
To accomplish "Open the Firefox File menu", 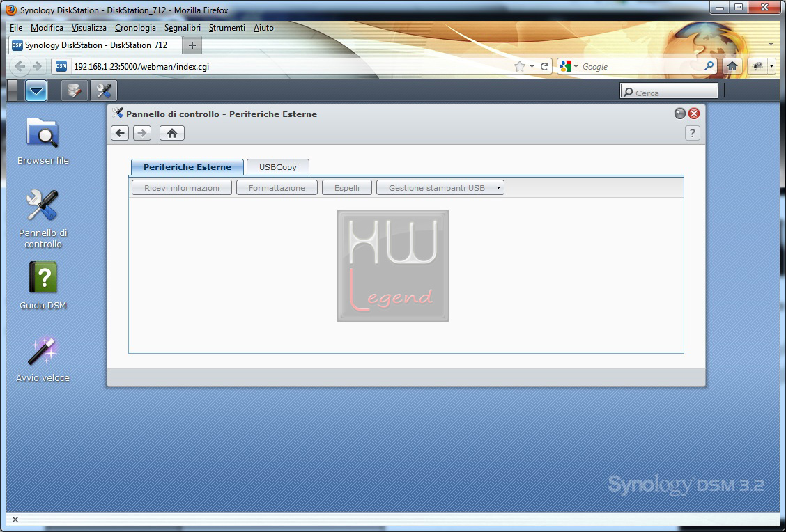I will click(x=16, y=28).
